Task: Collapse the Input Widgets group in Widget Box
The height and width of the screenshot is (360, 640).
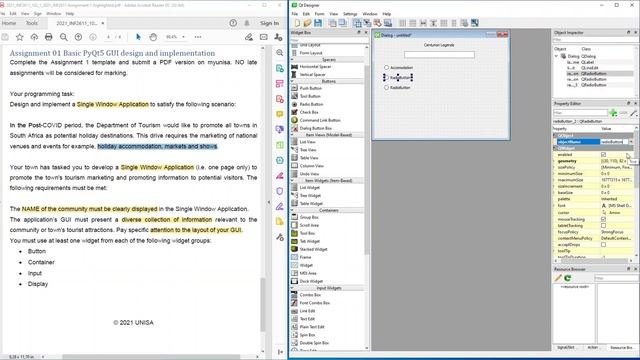Action: point(292,288)
